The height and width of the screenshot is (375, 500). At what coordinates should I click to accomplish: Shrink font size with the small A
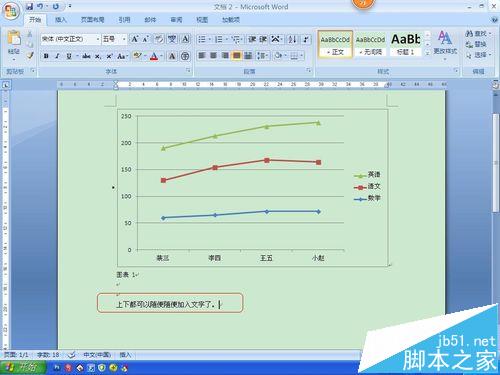pyautogui.click(x=146, y=39)
